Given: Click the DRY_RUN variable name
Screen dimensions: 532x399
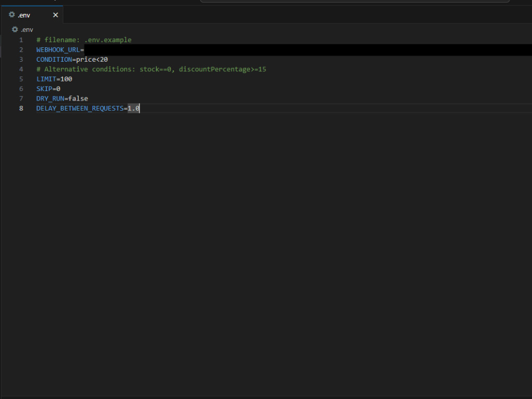Looking at the screenshot, I should (50, 99).
